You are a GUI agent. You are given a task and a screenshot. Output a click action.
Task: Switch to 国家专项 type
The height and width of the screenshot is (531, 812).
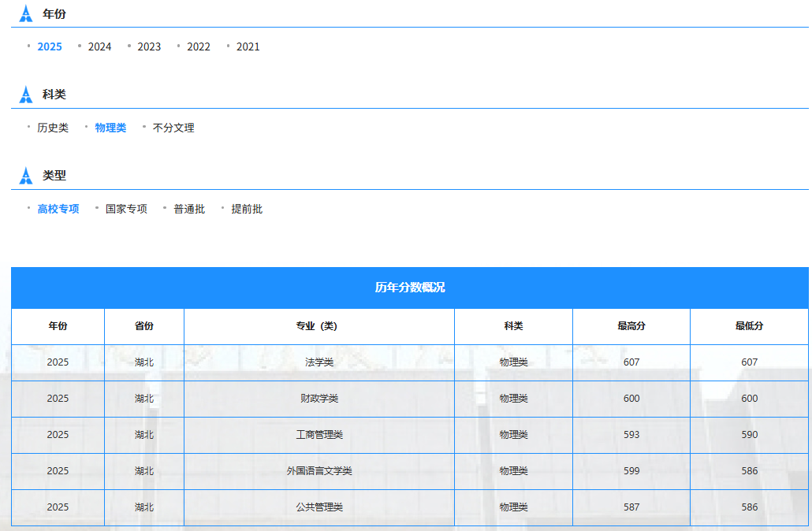(126, 209)
